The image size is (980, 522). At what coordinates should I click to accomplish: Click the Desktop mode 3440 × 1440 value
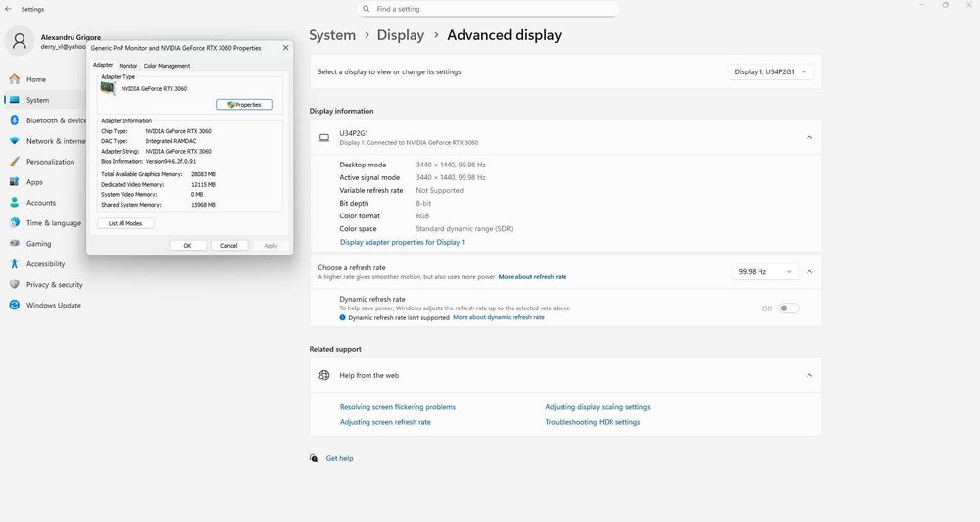coord(451,165)
